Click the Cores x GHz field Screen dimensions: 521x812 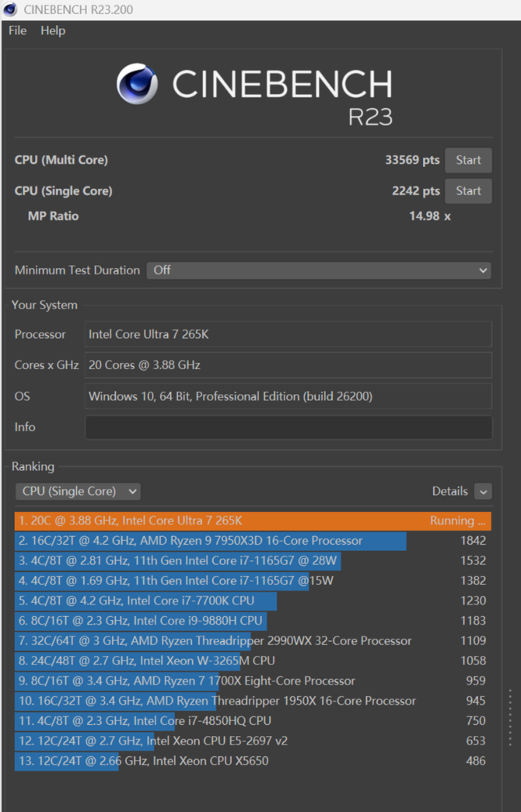pos(288,365)
